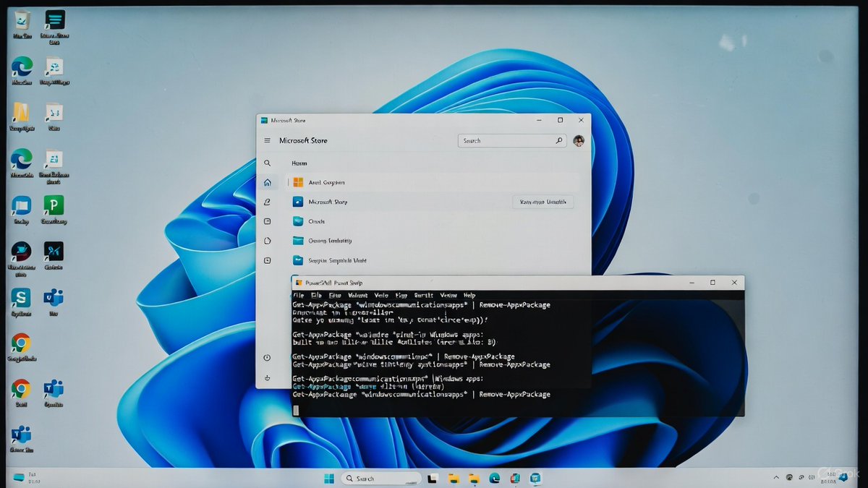Click the magnifier icon in Store sidebar
This screenshot has width=868, height=488.
pyautogui.click(x=267, y=163)
